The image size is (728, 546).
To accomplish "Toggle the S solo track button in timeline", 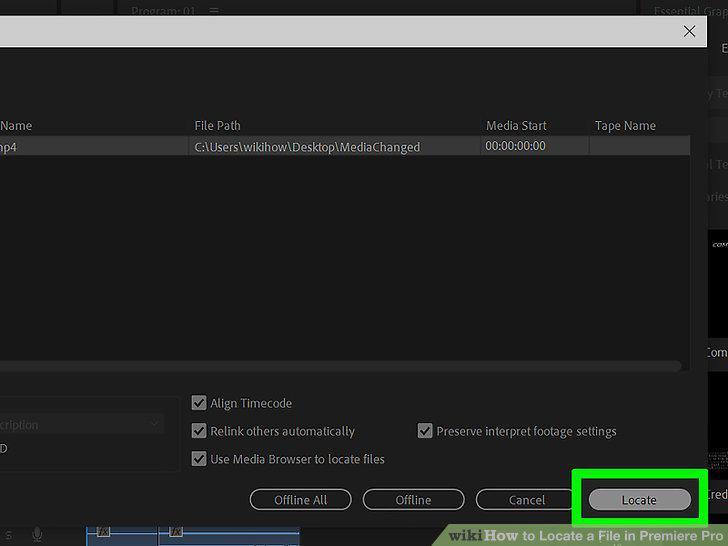I will pos(9,535).
